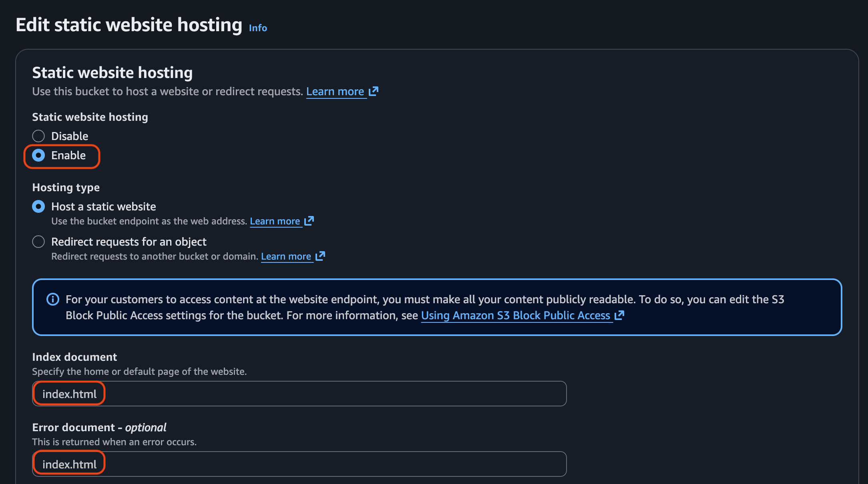Click external link icon beside hosting description Learn more
868x484 pixels.
374,91
